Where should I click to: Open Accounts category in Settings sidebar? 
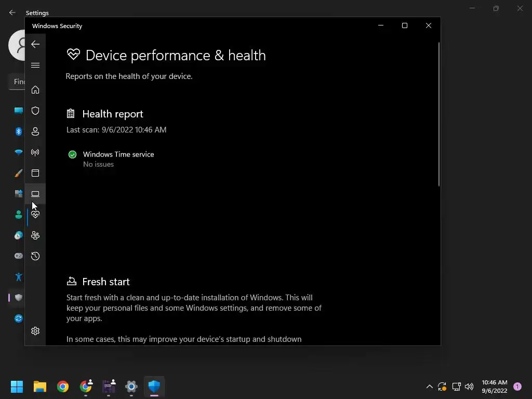pos(18,215)
